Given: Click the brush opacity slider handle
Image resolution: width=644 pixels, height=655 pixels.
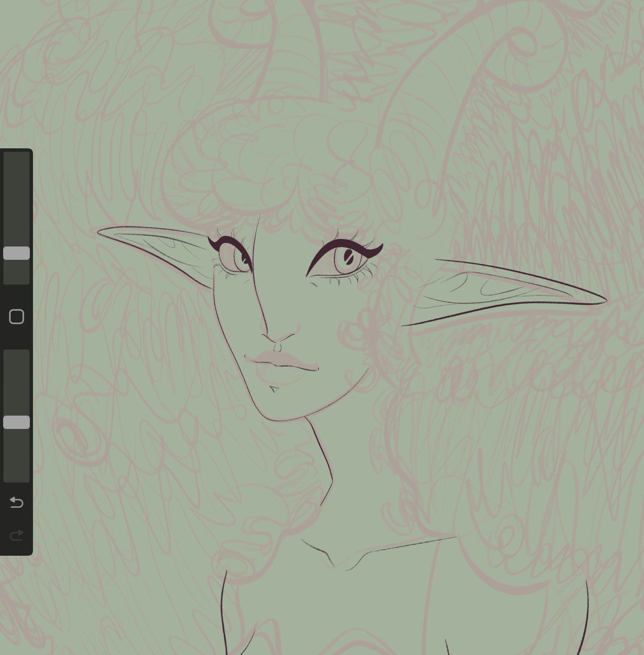Looking at the screenshot, I should click(16, 422).
